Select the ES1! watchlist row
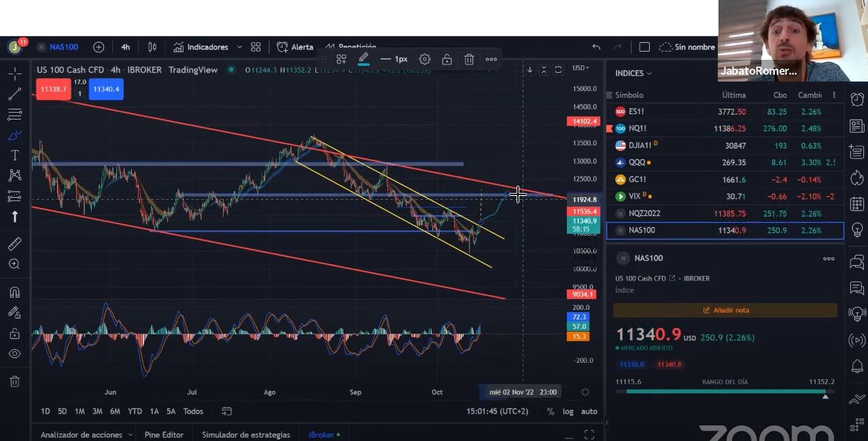Image resolution: width=868 pixels, height=441 pixels. coord(725,111)
